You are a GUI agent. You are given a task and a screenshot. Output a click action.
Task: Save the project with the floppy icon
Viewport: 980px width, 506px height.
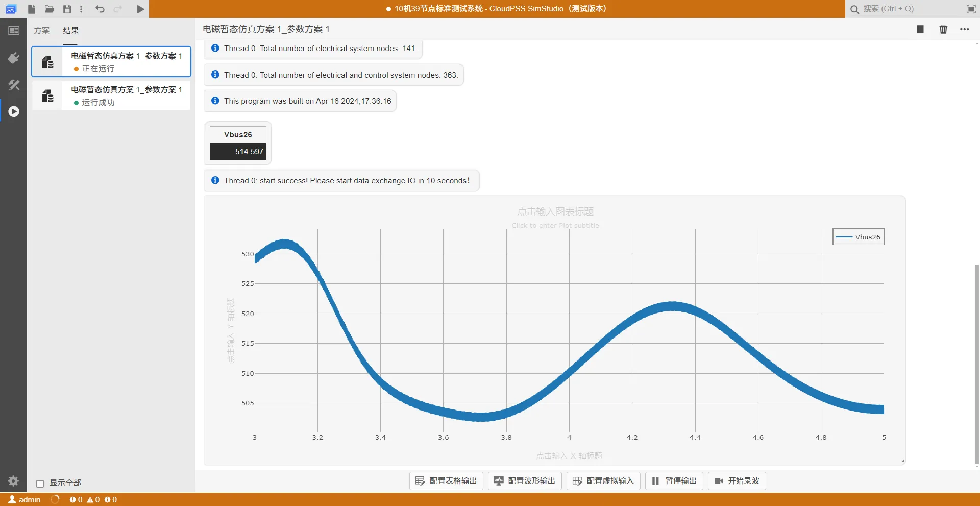67,9
